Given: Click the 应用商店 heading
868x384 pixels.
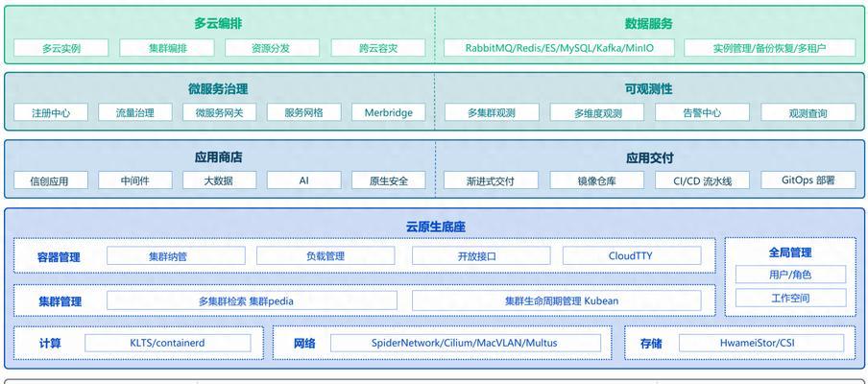Looking at the screenshot, I should (x=218, y=157).
